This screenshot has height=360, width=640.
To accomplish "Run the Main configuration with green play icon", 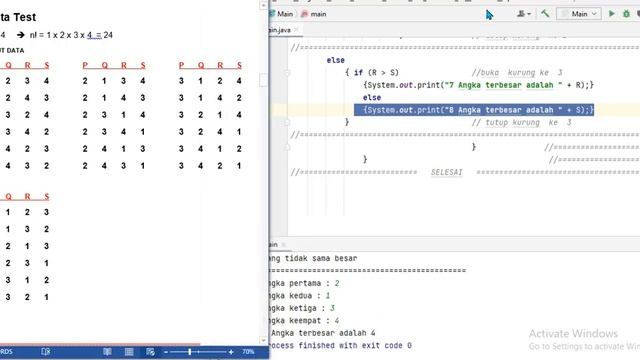I will pos(611,14).
